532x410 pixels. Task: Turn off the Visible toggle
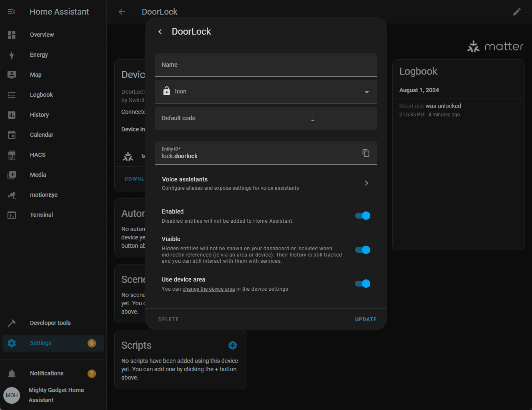click(x=363, y=250)
